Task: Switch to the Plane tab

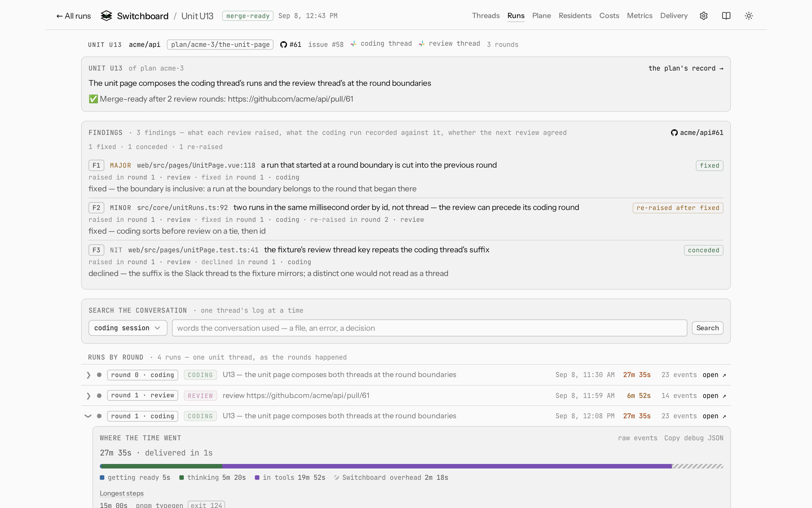Action: 541,16
